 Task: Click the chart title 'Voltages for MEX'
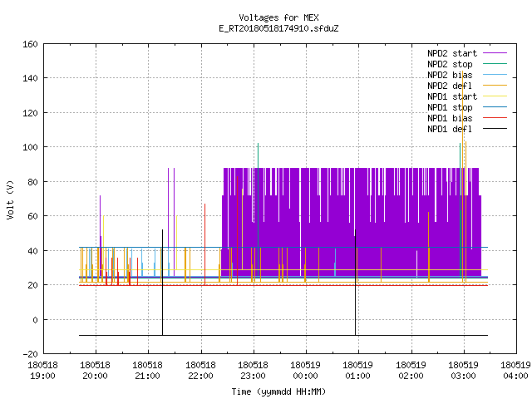(278, 17)
